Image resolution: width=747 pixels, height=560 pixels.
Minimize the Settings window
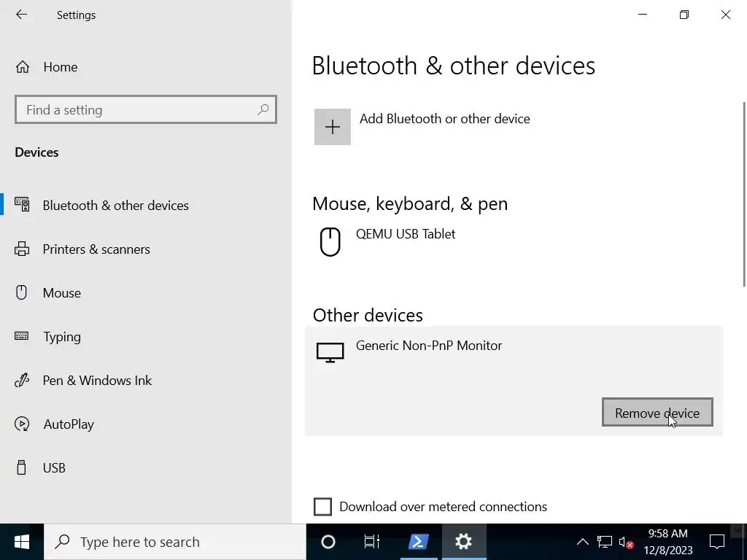[x=643, y=15]
